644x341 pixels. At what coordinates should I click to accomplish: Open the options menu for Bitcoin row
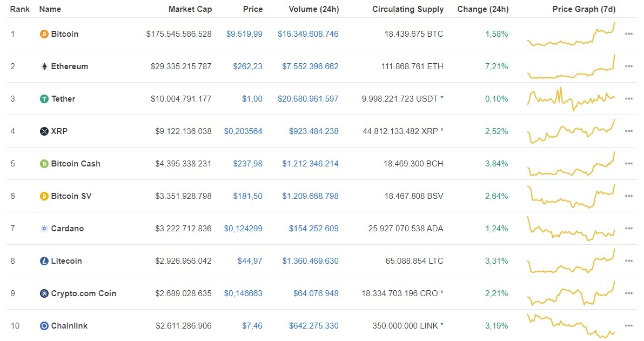click(x=628, y=34)
